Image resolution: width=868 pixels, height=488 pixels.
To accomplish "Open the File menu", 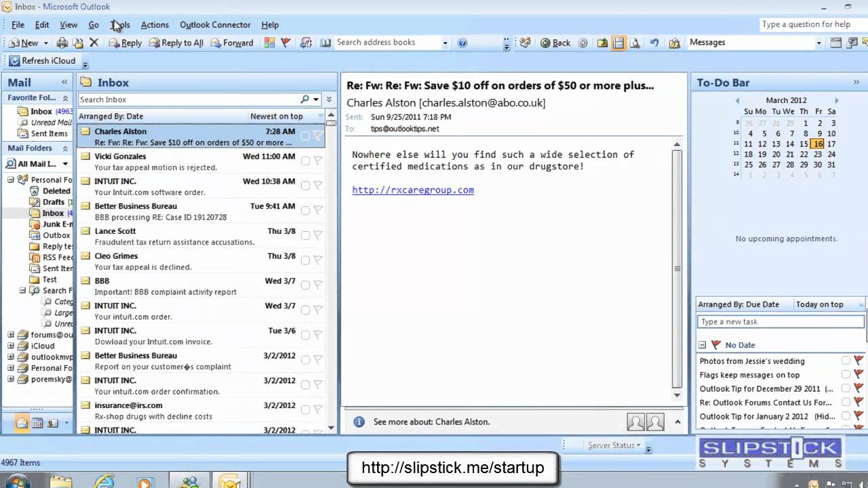I will coord(18,24).
